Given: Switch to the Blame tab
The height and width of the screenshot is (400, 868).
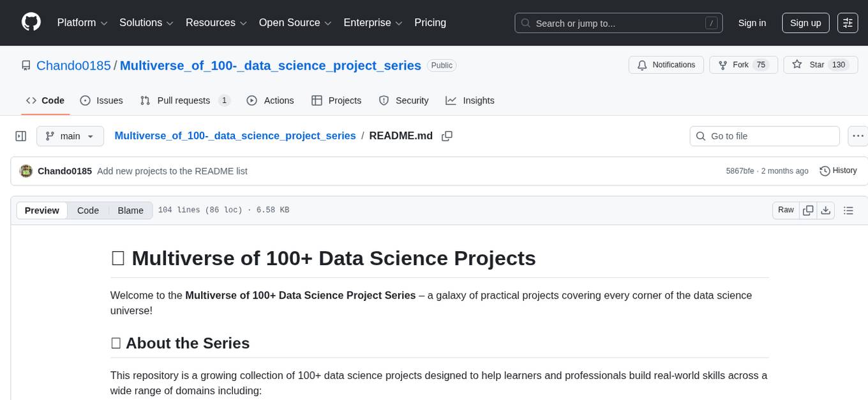Looking at the screenshot, I should 130,210.
